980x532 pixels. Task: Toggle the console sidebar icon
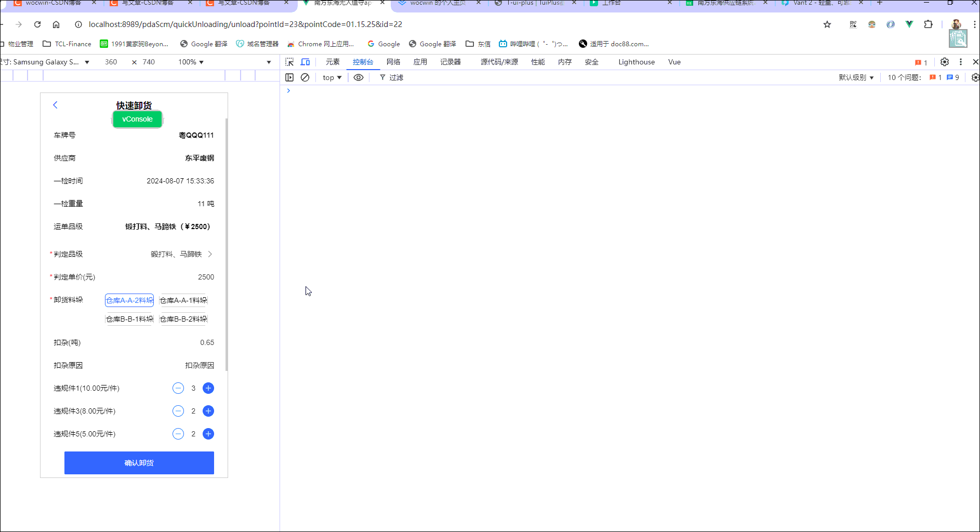(x=289, y=77)
